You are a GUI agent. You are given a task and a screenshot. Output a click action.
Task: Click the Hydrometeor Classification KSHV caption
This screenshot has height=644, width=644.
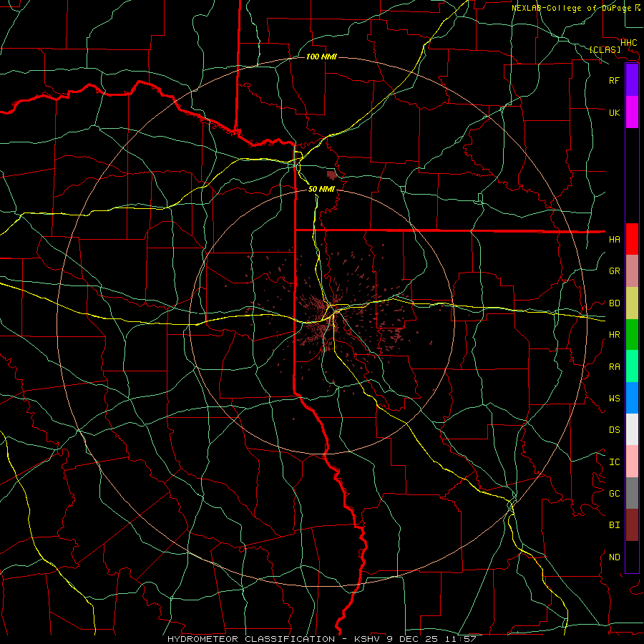point(321,639)
